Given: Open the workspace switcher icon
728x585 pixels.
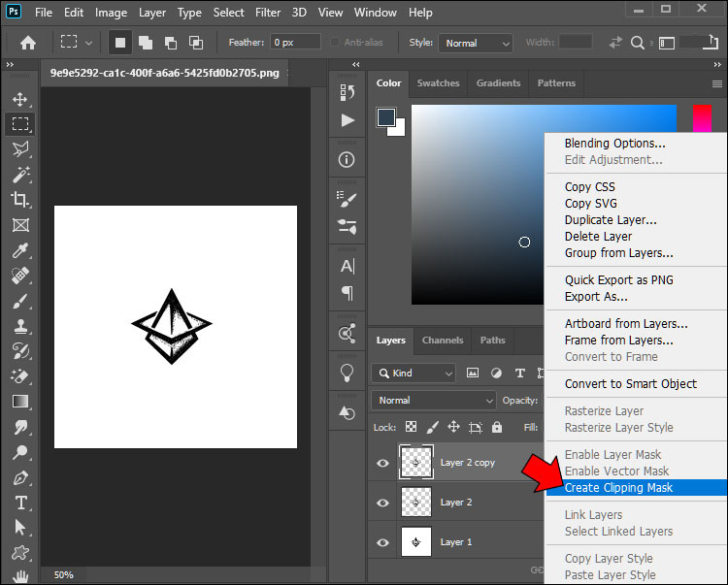Looking at the screenshot, I should tap(667, 43).
